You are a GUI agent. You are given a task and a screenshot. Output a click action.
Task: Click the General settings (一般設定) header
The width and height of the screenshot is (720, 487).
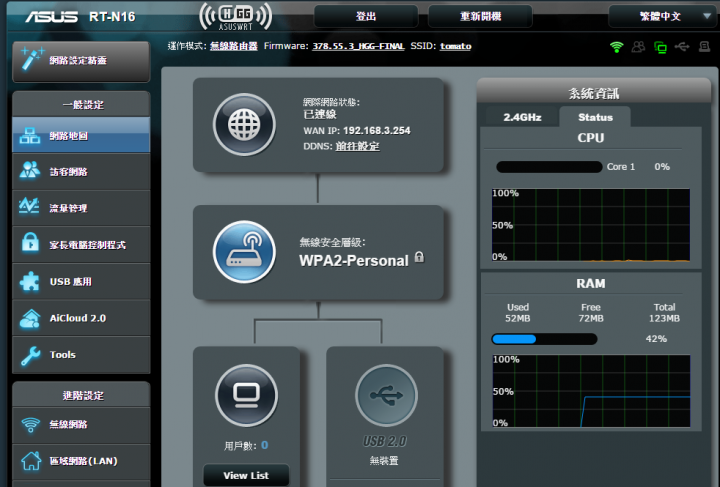click(x=82, y=104)
